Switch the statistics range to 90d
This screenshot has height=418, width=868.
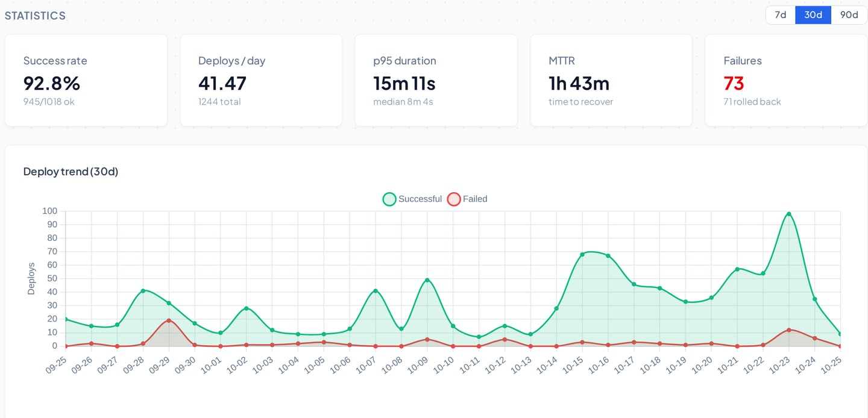(849, 15)
